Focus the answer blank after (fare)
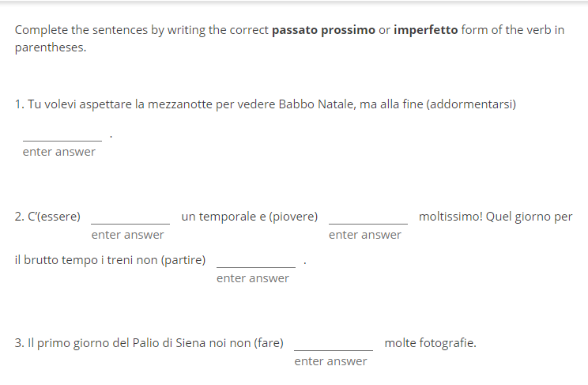588x385 pixels. pos(334,342)
